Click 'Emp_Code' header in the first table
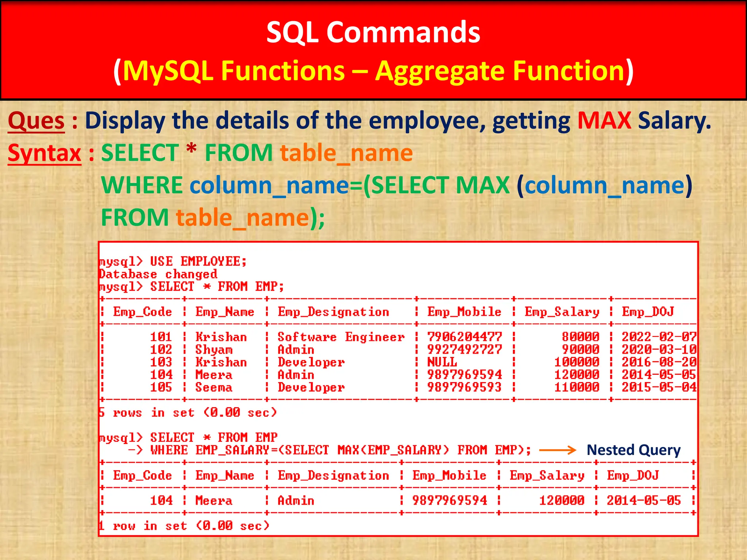Screen dimensions: 747x560 [x=143, y=312]
